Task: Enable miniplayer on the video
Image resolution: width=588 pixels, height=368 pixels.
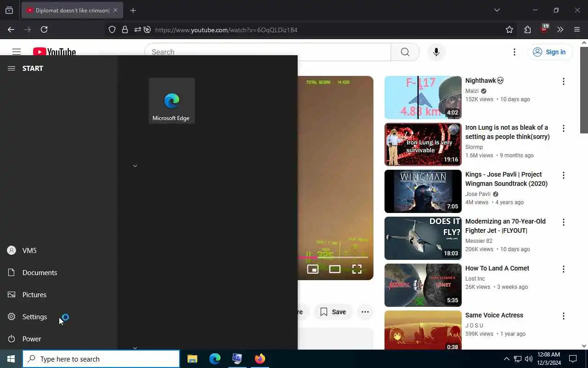Action: point(313,269)
